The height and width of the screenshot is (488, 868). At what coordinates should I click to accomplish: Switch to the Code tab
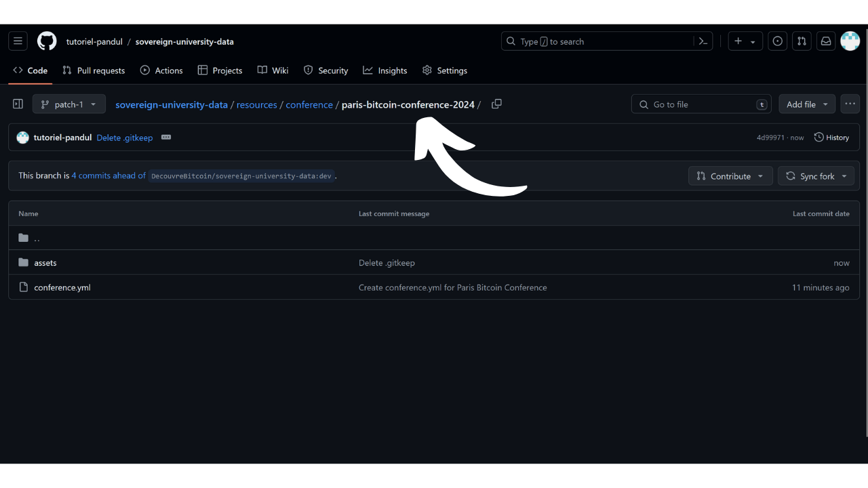[31, 70]
